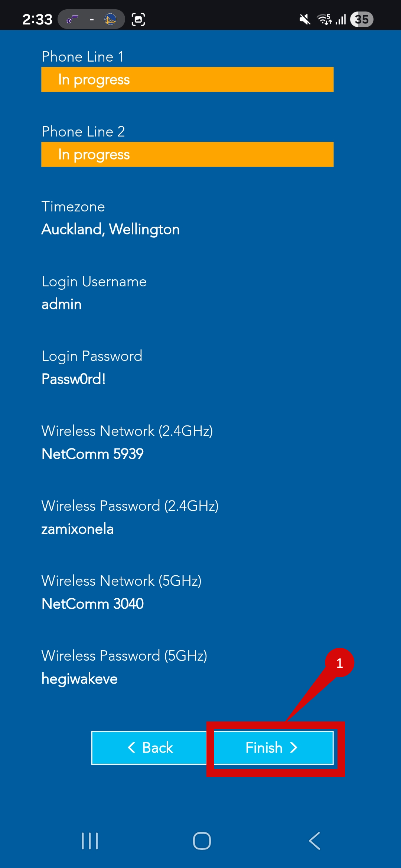Tap the Finish button arrow chevron
This screenshot has width=401, height=868.
(x=294, y=748)
